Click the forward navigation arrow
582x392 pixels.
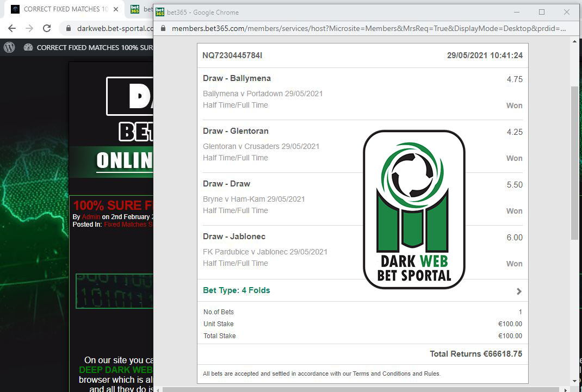pyautogui.click(x=29, y=29)
